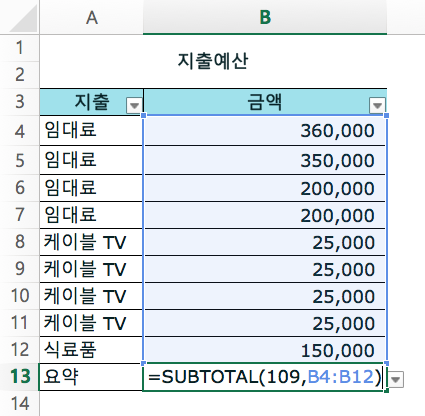This screenshot has width=425, height=416.
Task: Click the 케이블 TV cell in row 11
Action: pos(91,323)
